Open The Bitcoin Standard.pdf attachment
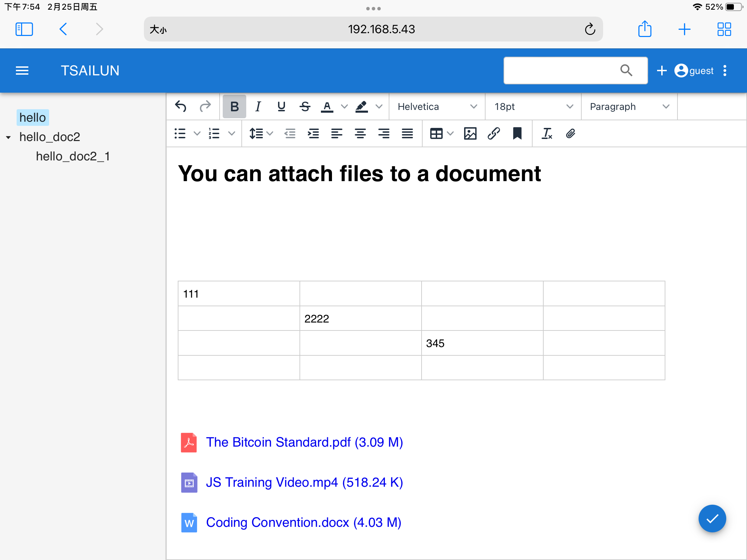 coord(304,442)
